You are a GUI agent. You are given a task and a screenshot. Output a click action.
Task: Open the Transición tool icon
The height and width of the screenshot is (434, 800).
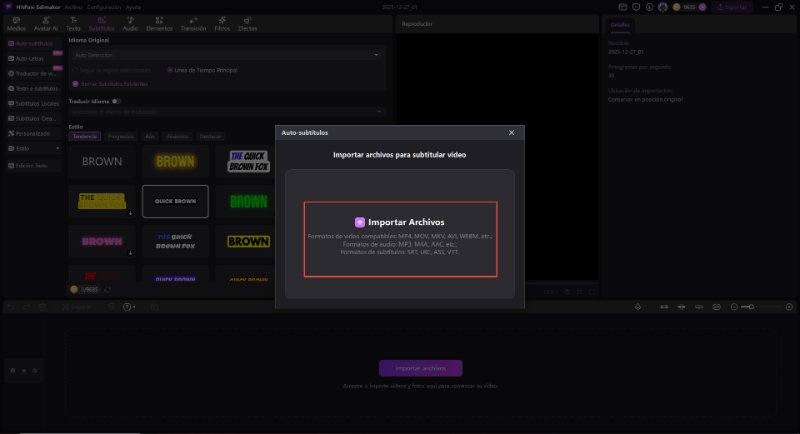pos(193,24)
